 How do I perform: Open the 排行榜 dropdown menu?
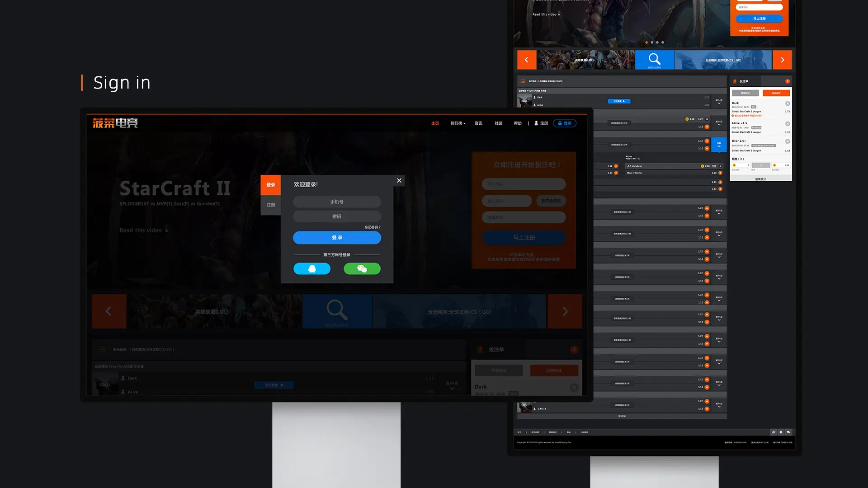pos(458,123)
